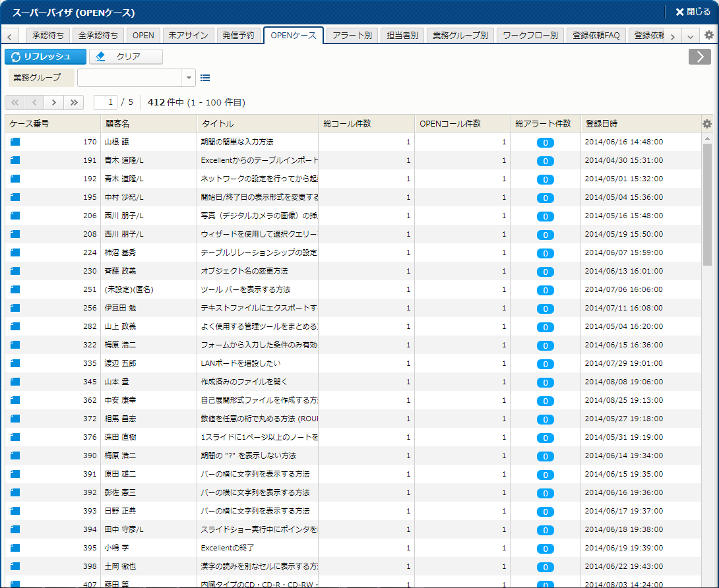The image size is (719, 588).
Task: Expand the right side panel arrow
Action: pyautogui.click(x=699, y=57)
